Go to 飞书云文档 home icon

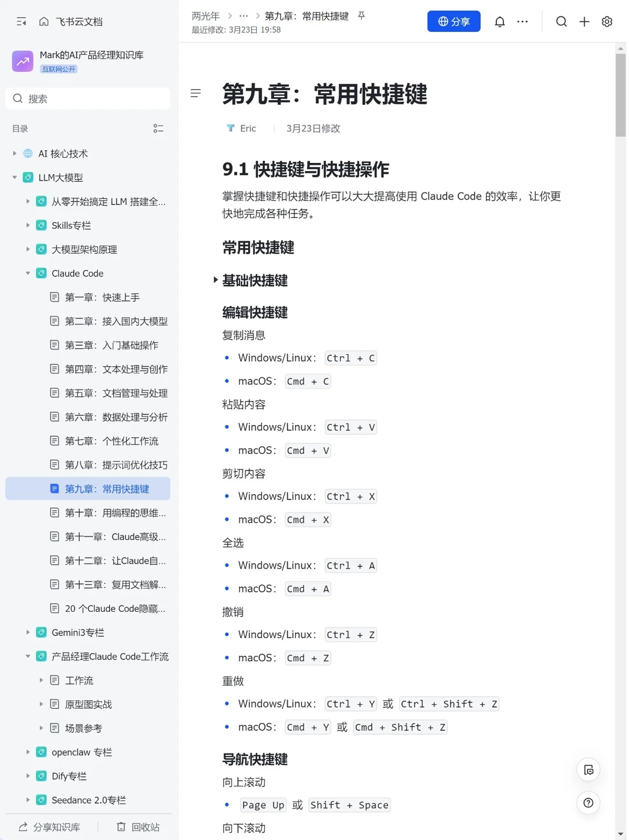pyautogui.click(x=44, y=22)
